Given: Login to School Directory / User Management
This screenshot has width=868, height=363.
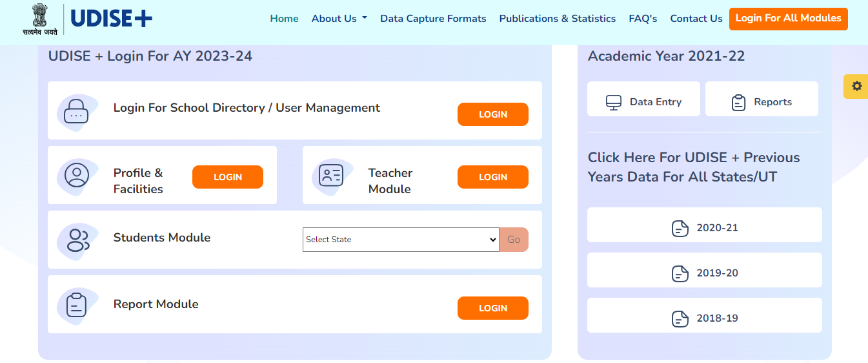Looking at the screenshot, I should 493,114.
